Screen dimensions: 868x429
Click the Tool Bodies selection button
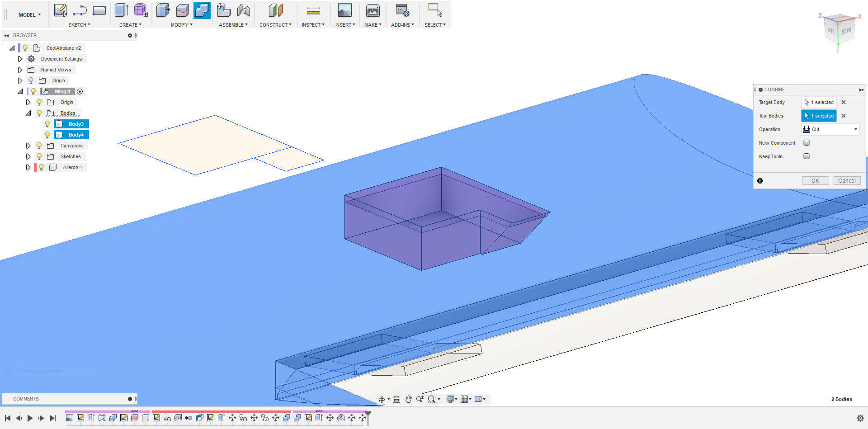(819, 116)
